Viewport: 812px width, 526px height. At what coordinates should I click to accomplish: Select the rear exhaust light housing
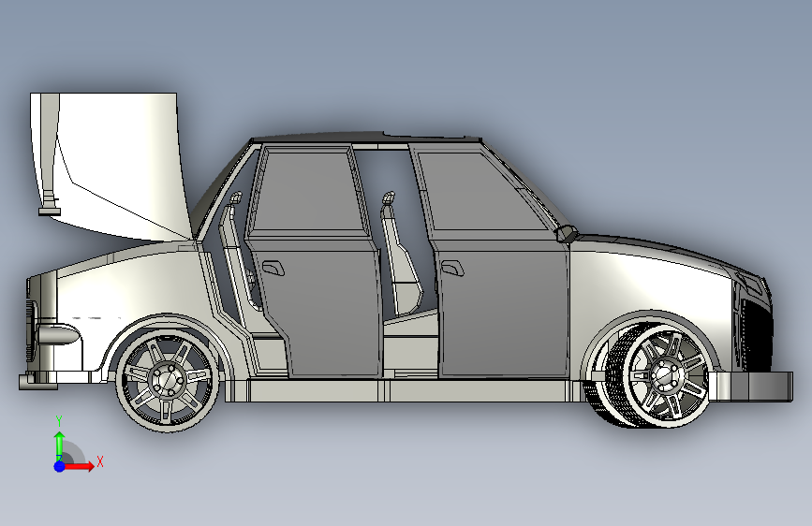[58, 334]
